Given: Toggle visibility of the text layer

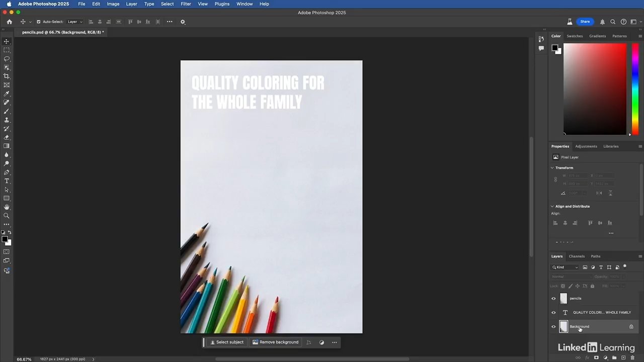Looking at the screenshot, I should pyautogui.click(x=553, y=313).
